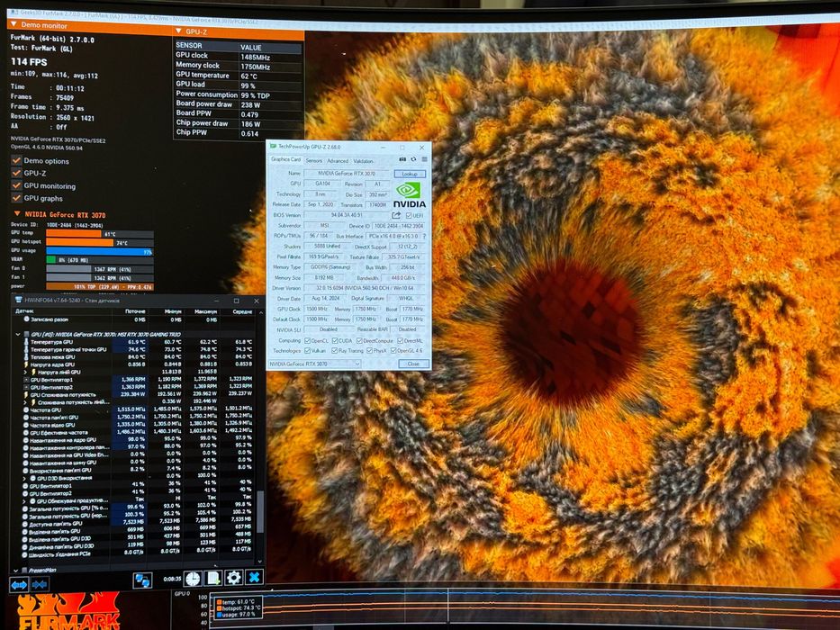The height and width of the screenshot is (630, 840).
Task: Click the Close button in GPU-Z
Action: pyautogui.click(x=413, y=364)
